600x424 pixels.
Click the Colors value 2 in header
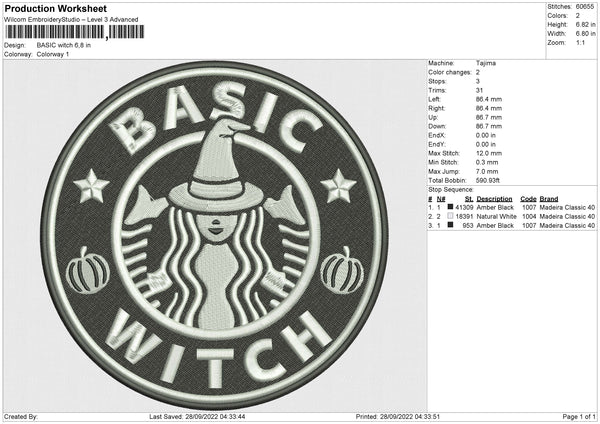(x=577, y=16)
